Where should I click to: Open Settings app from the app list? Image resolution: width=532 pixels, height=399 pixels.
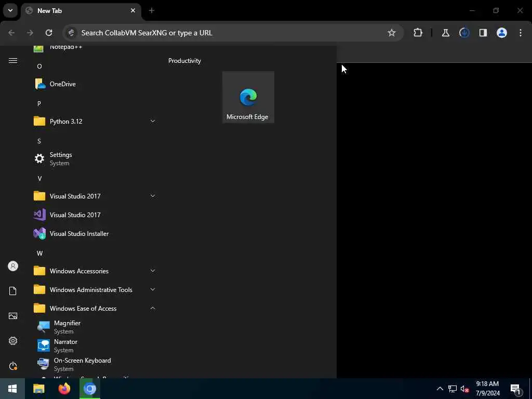pyautogui.click(x=95, y=159)
